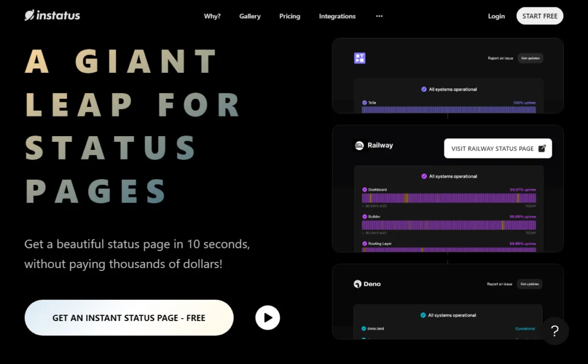The width and height of the screenshot is (588, 364).
Task: Click the Deno logo icon
Action: tap(357, 284)
